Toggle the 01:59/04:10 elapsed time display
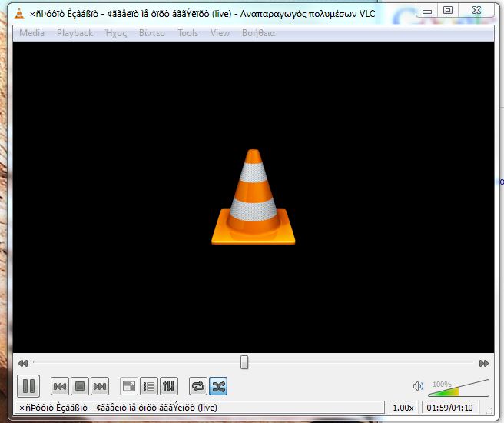 [449, 408]
